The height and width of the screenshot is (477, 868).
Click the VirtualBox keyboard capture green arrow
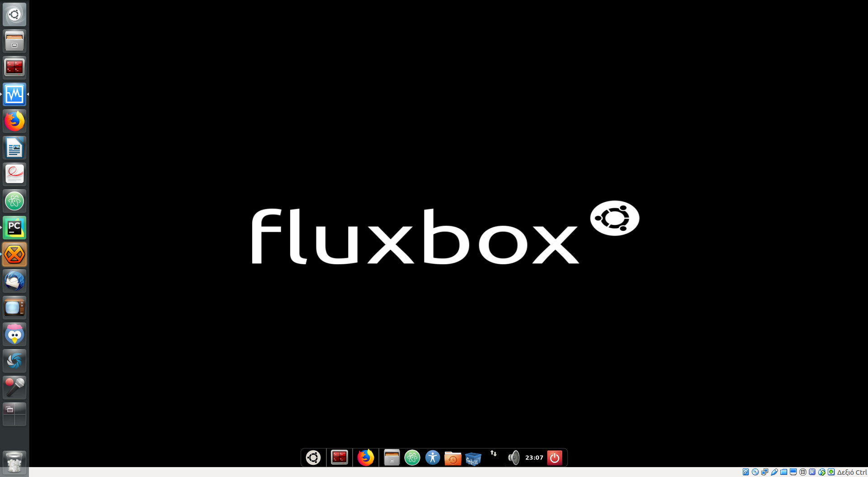[831, 472]
